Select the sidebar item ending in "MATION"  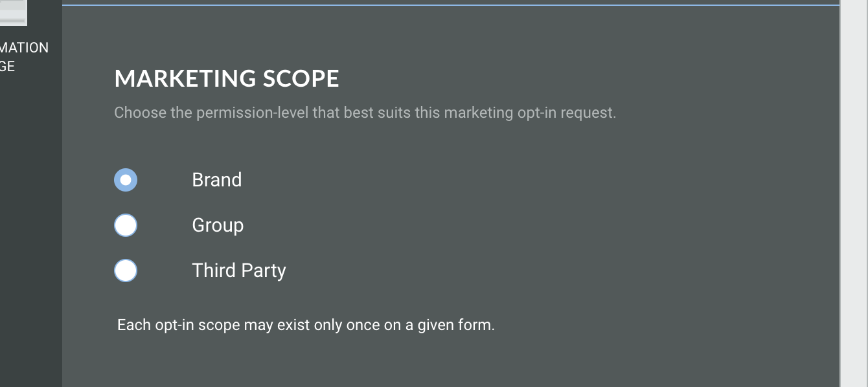pyautogui.click(x=25, y=48)
